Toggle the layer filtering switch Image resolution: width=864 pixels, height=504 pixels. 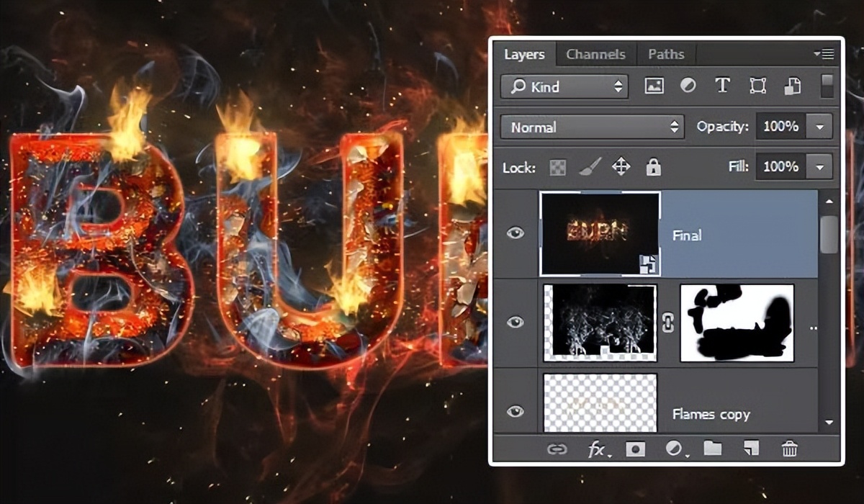[x=827, y=86]
